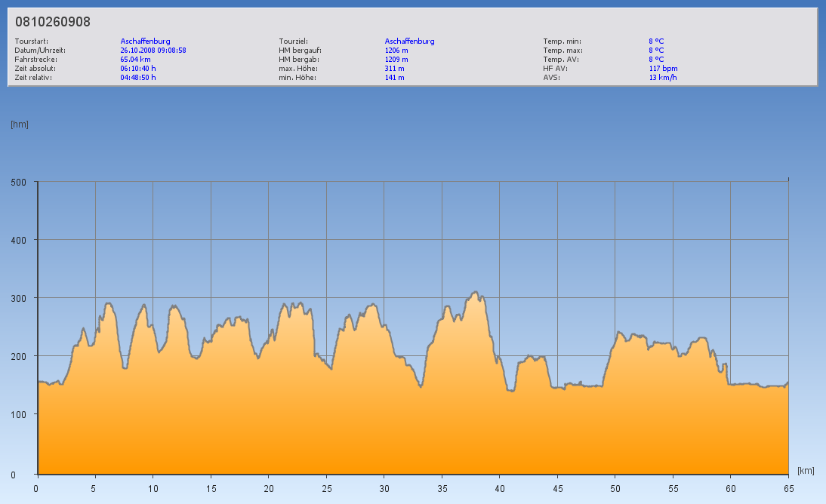The height and width of the screenshot is (504, 826).
Task: Click the Zeit absolut value 06:10:40 h
Action: 138,68
